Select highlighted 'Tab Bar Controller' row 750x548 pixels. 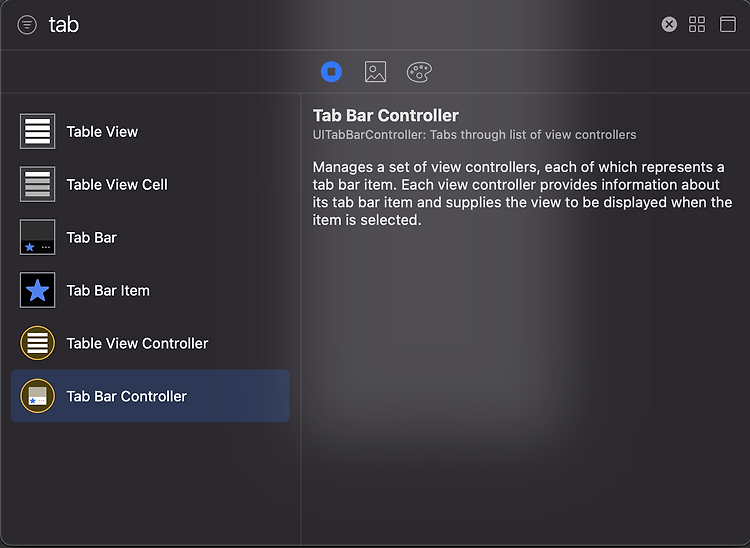150,396
